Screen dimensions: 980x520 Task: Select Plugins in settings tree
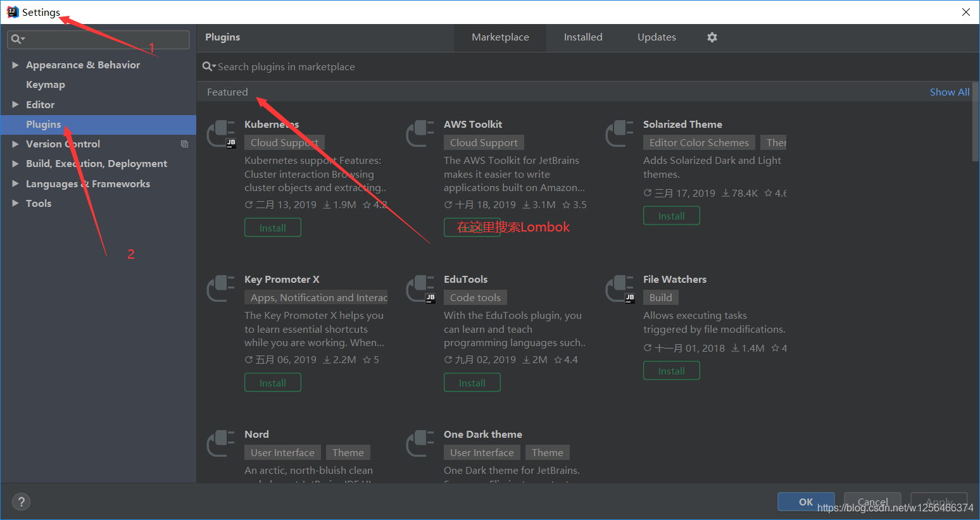pos(98,125)
